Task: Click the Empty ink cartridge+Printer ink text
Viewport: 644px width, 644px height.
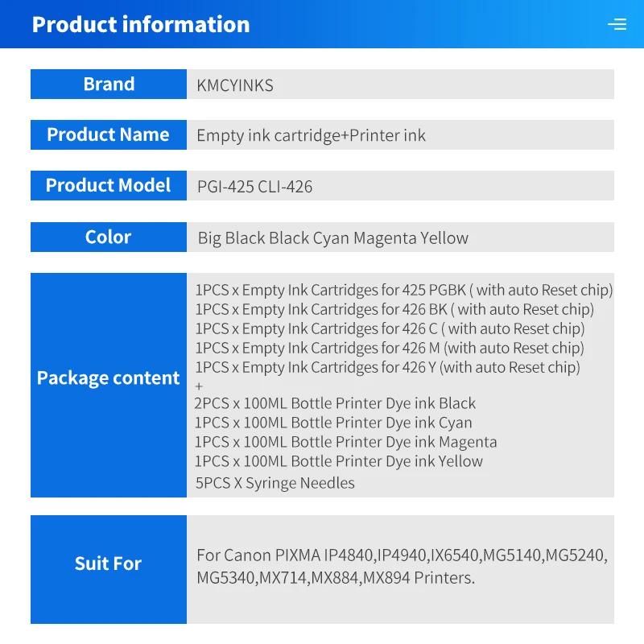Action: [x=311, y=135]
